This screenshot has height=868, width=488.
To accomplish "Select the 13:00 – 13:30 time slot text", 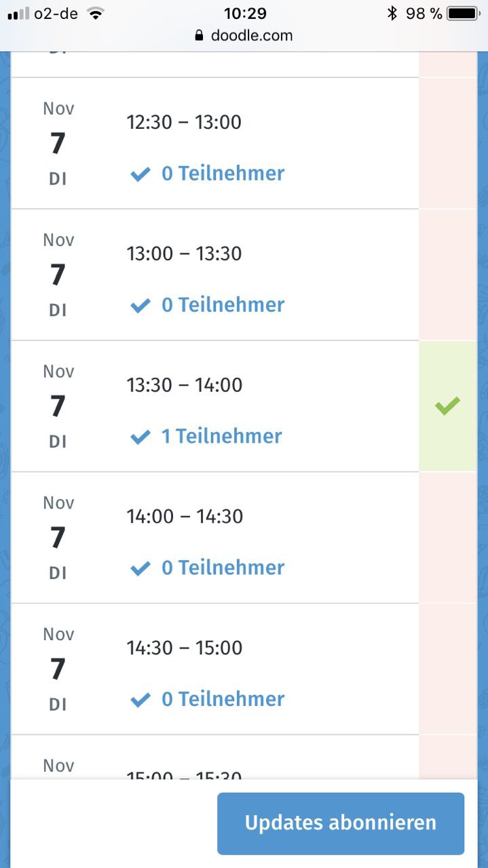I will point(184,254).
